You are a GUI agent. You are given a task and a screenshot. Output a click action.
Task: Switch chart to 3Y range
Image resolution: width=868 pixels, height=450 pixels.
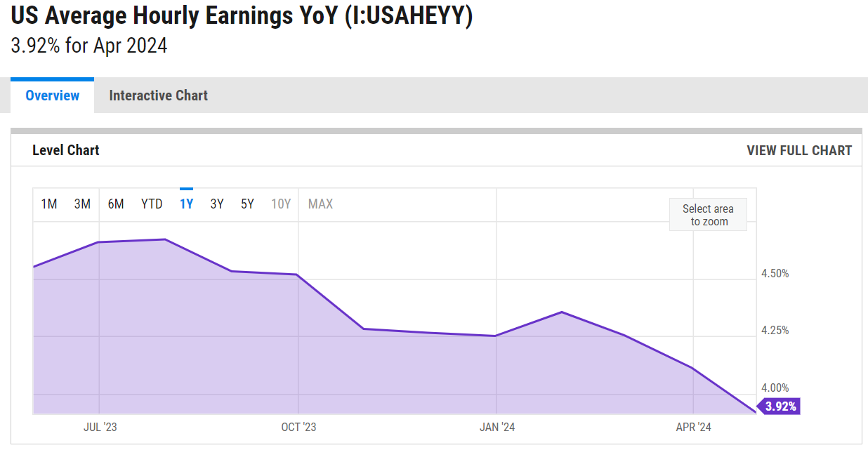click(x=217, y=204)
